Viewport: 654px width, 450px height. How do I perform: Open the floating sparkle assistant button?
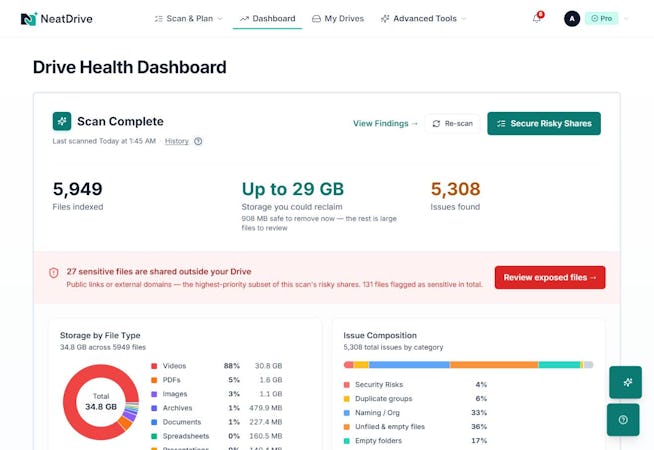point(625,382)
